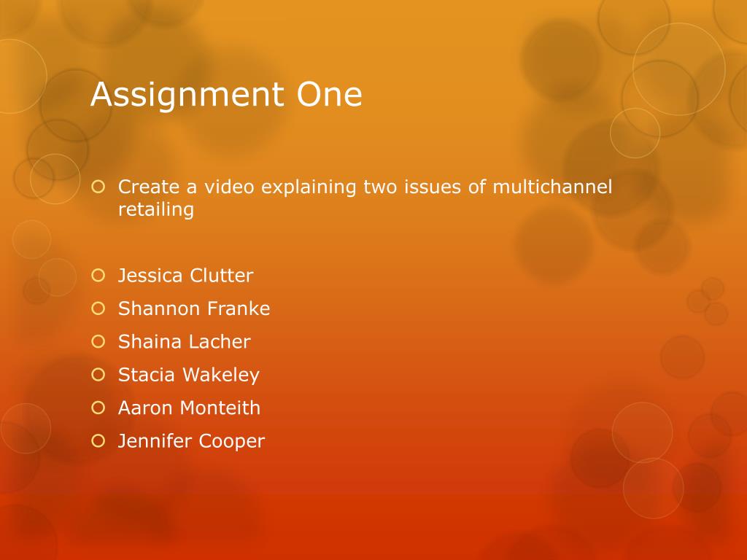
Task: Click the multichannel retailing video instruction text
Action: [x=365, y=198]
